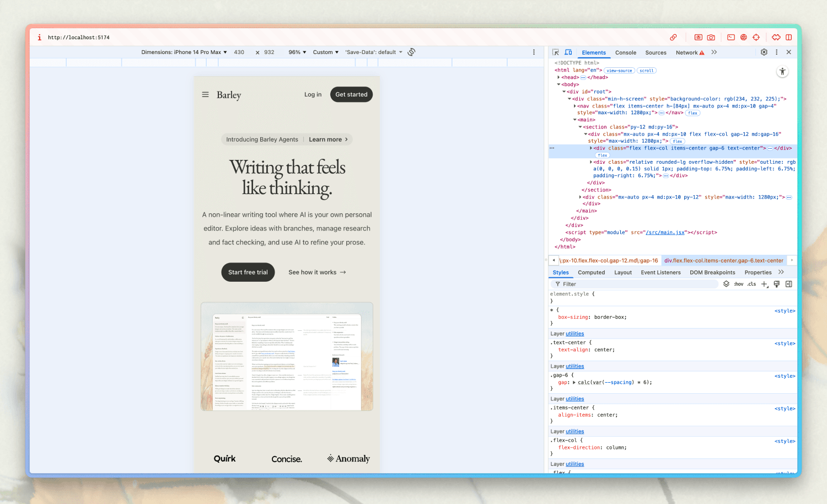Image resolution: width=827 pixels, height=504 pixels.
Task: Expand the head element in DOM tree
Action: 559,78
